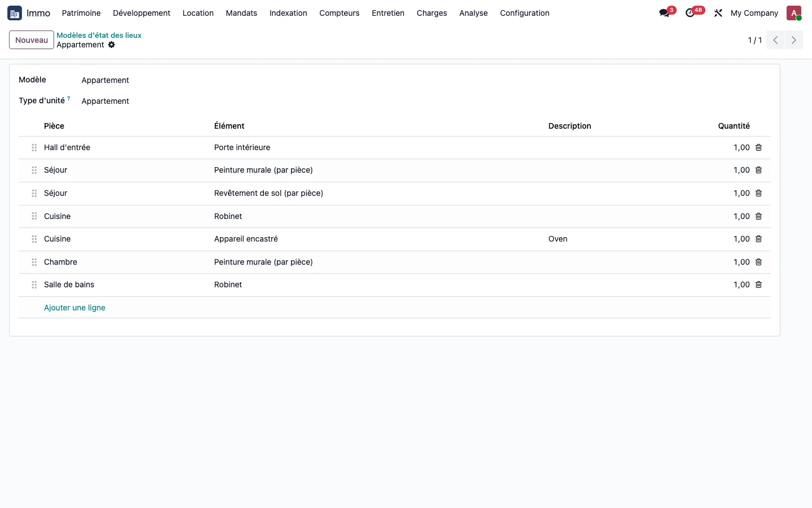Click the Pièce column header
This screenshot has width=812, height=508.
tap(54, 126)
